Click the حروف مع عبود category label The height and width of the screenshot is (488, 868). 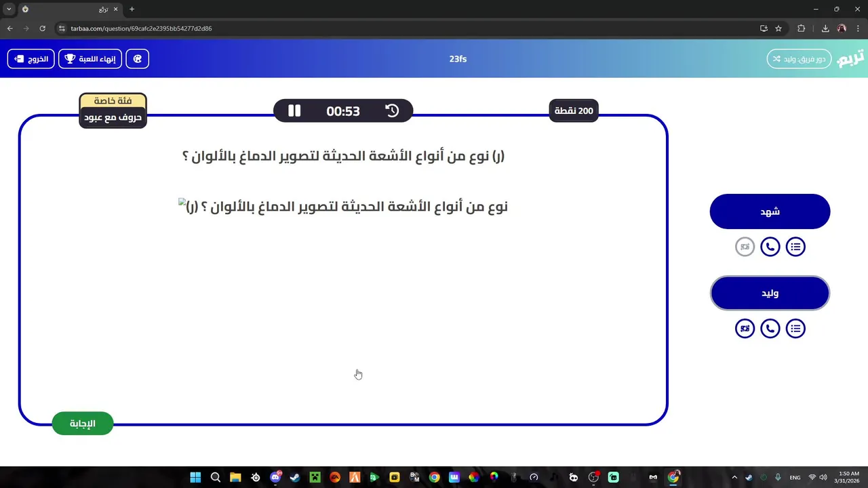click(x=113, y=118)
